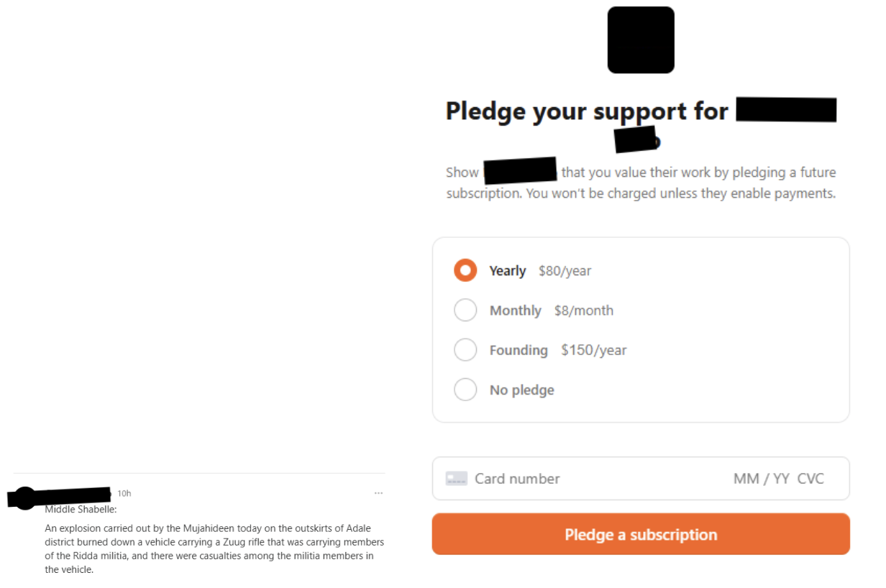Click the post author's round avatar
Image resolution: width=886 pixels, height=588 pixels.
coord(25,497)
